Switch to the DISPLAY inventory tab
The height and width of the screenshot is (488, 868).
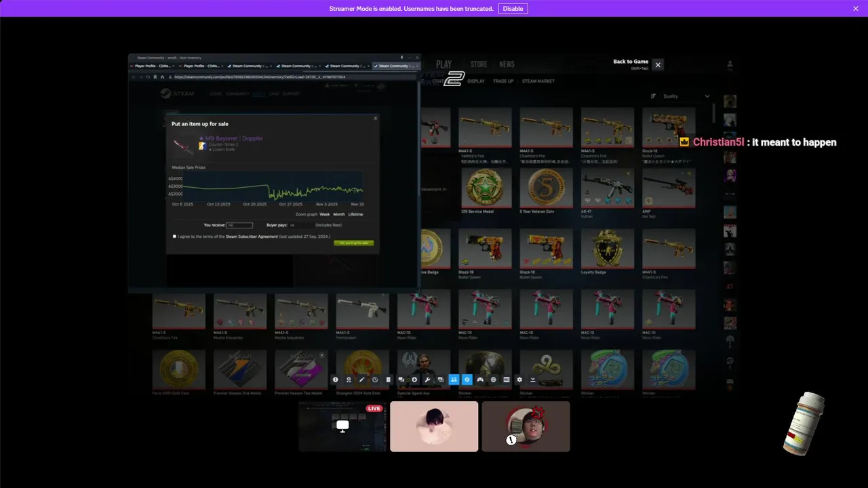point(476,81)
